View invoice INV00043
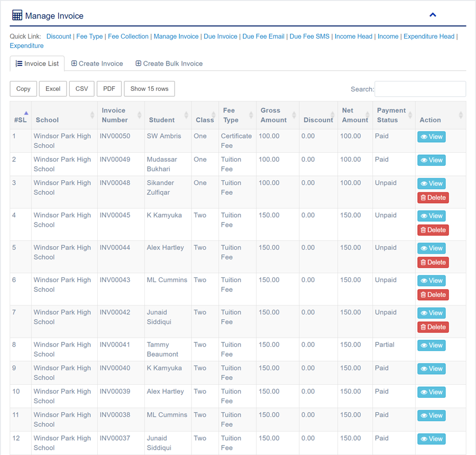 click(432, 281)
